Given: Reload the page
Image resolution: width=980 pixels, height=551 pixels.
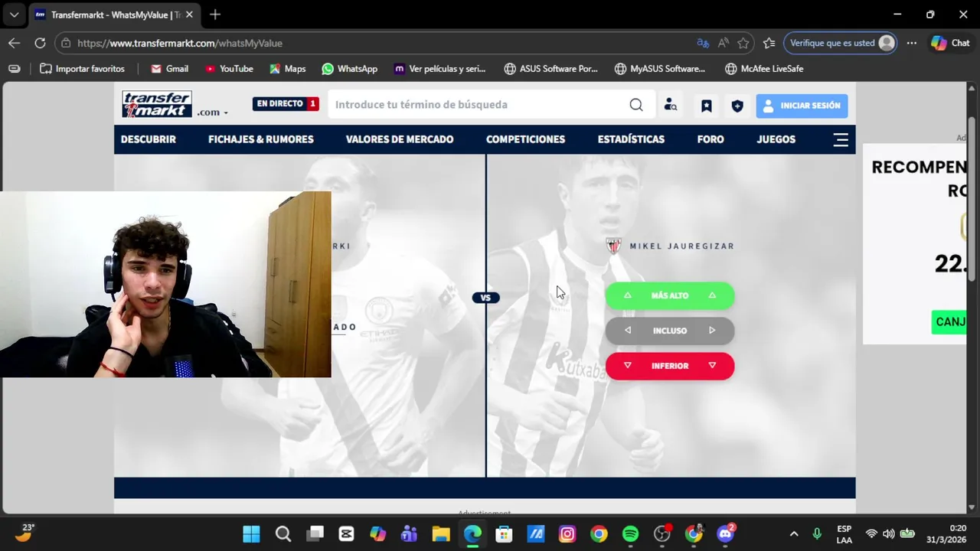Looking at the screenshot, I should pos(40,43).
